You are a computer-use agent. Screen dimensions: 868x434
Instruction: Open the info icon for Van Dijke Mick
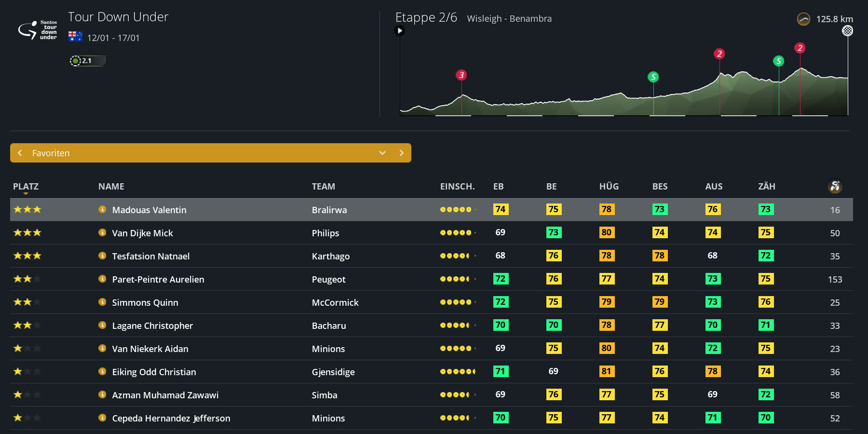coord(102,232)
